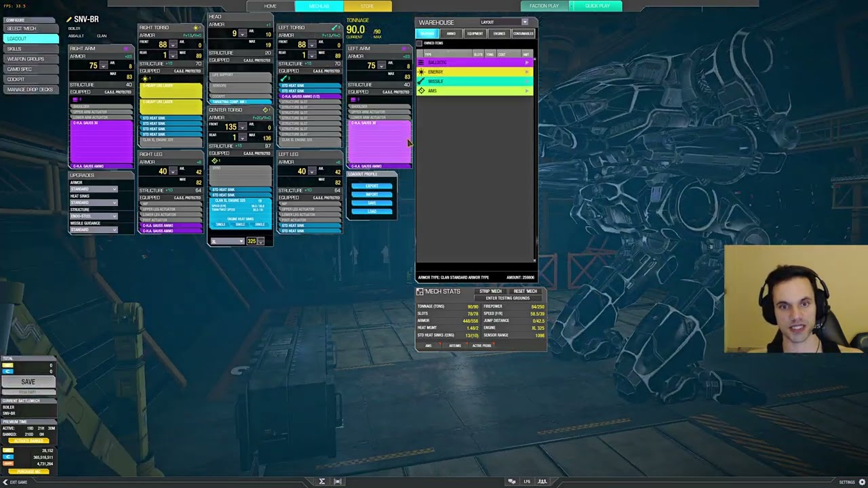
Task: Click the Energy starburst icon in Warehouse
Action: click(x=422, y=72)
